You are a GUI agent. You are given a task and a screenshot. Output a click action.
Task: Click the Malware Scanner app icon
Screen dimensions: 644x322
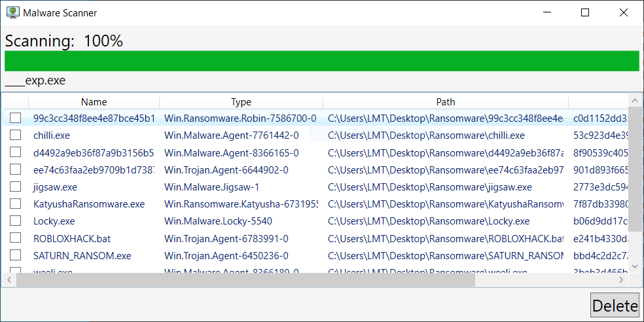(12, 12)
